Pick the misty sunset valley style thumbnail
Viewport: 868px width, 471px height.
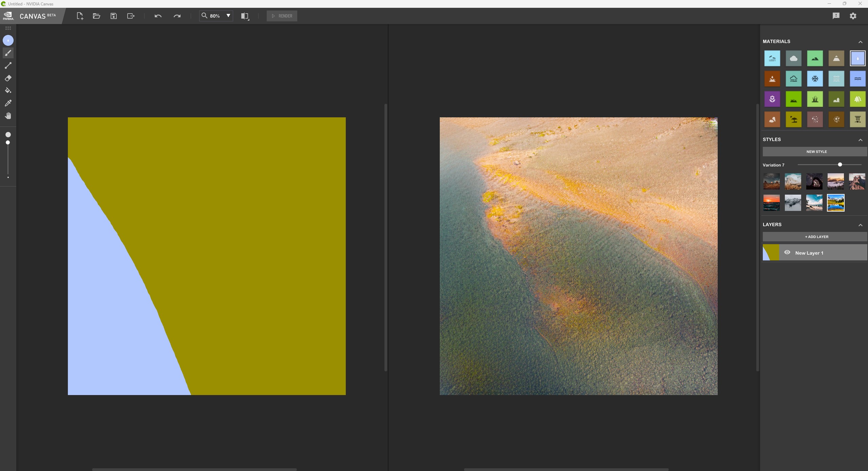pyautogui.click(x=836, y=181)
